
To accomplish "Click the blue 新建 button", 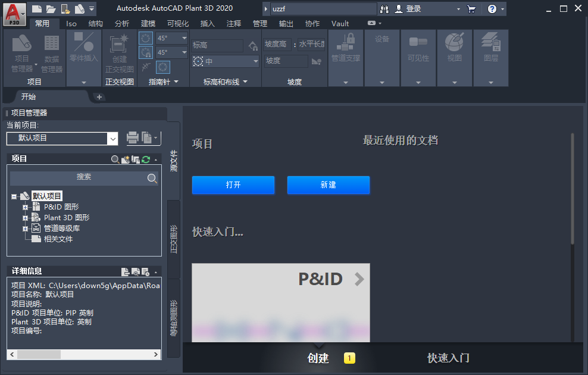I will [x=329, y=185].
